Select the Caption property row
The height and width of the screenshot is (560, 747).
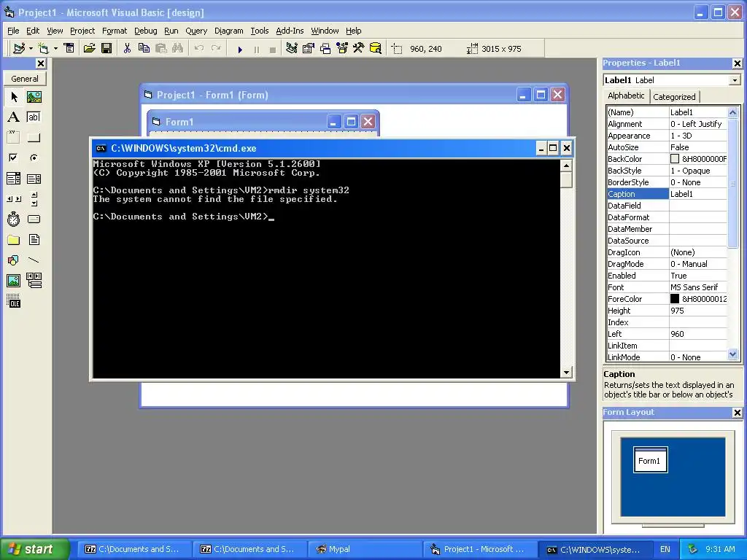[x=667, y=194]
